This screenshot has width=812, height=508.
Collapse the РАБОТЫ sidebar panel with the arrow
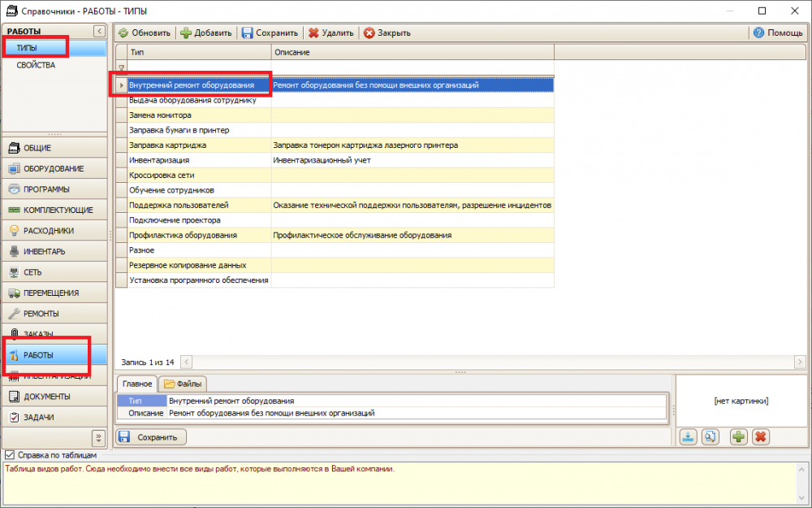[x=99, y=31]
